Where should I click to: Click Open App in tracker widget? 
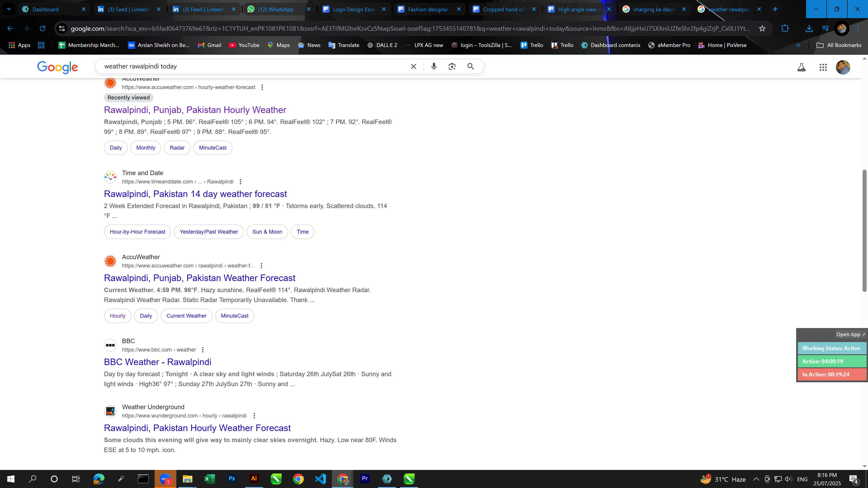(850, 334)
